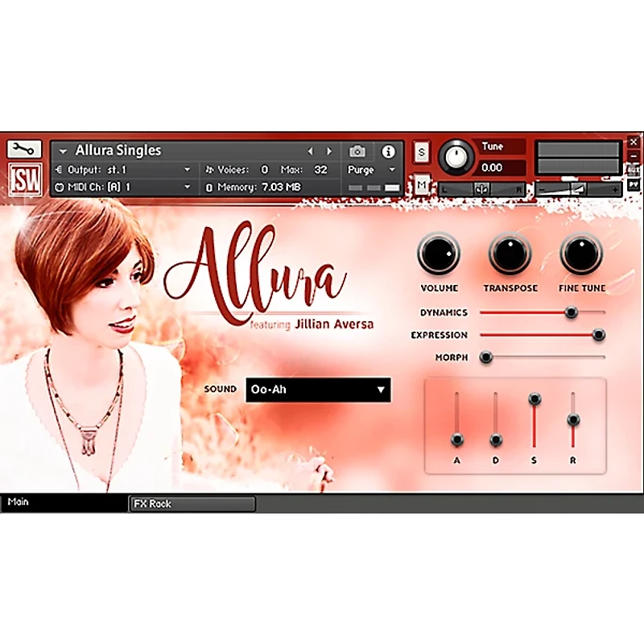Screen dimensions: 644x644
Task: Click the Voices count value 0
Action: coord(265,170)
